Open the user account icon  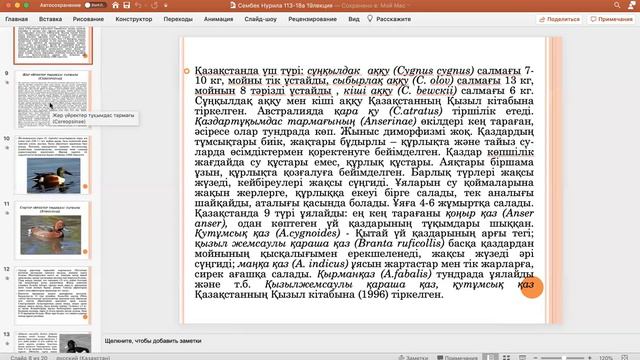pos(632,5)
